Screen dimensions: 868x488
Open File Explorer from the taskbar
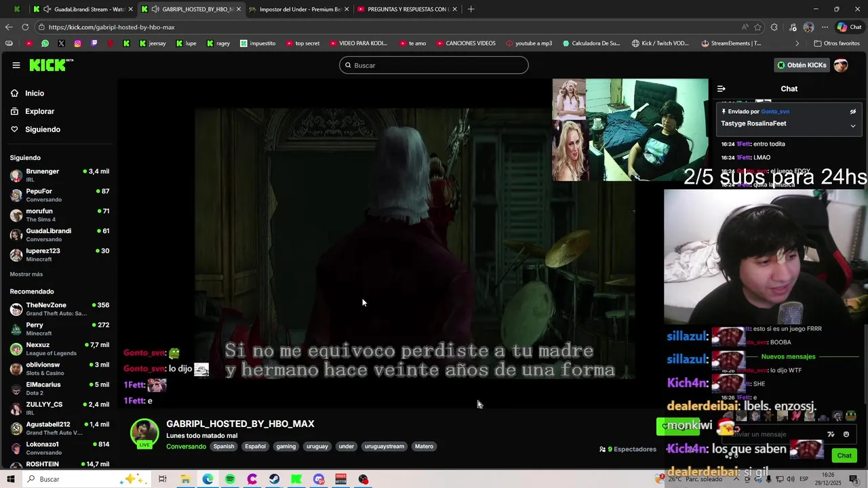coord(185,479)
